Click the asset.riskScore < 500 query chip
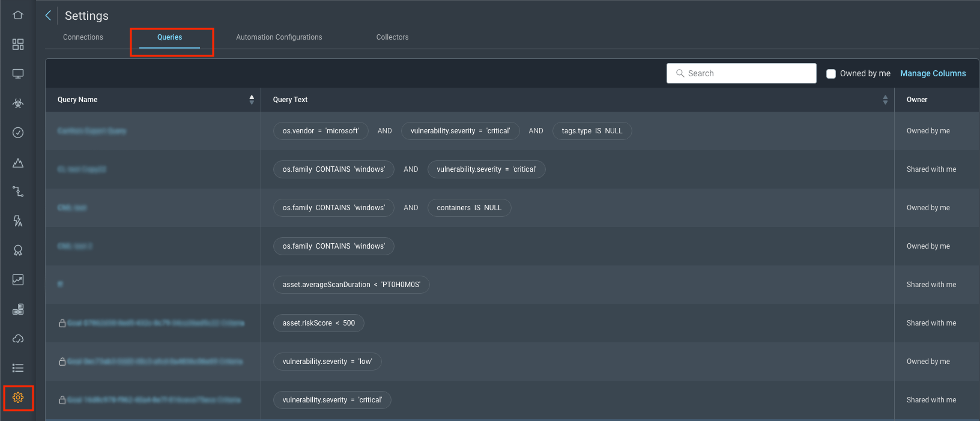The width and height of the screenshot is (980, 421). (318, 323)
